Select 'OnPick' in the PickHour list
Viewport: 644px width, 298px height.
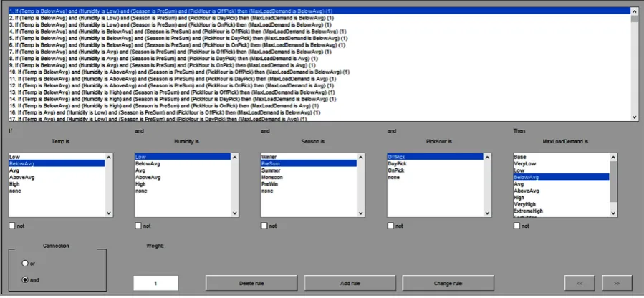436,170
